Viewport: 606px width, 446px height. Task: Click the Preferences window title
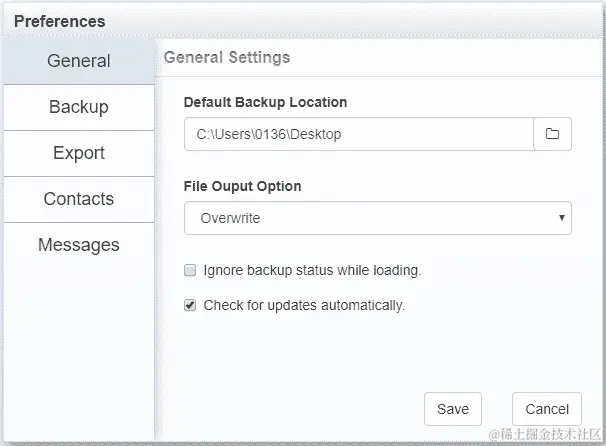pos(60,21)
